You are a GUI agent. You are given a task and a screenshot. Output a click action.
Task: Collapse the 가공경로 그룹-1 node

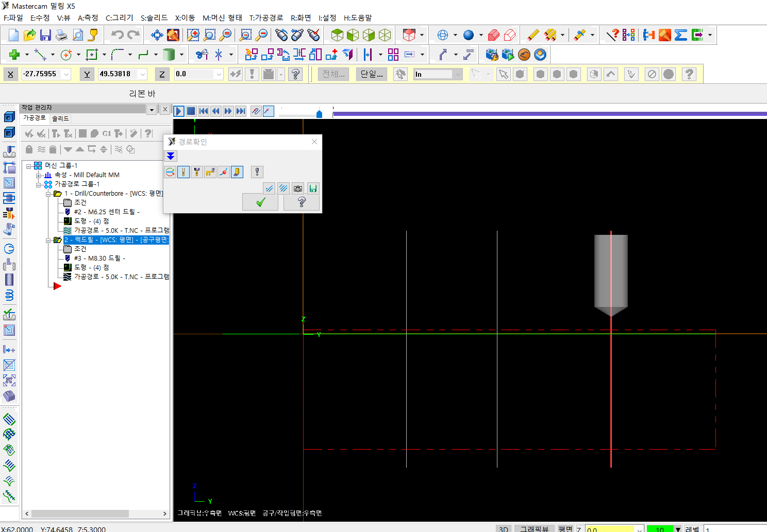[x=39, y=184]
